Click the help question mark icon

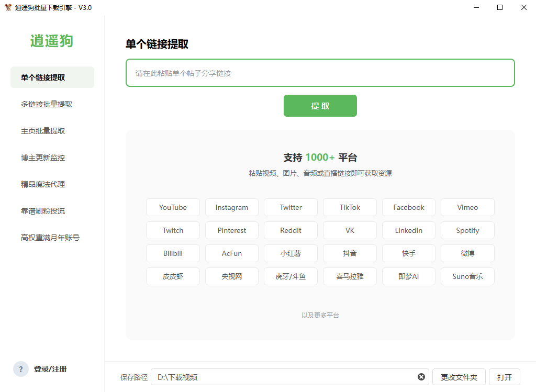point(20,369)
